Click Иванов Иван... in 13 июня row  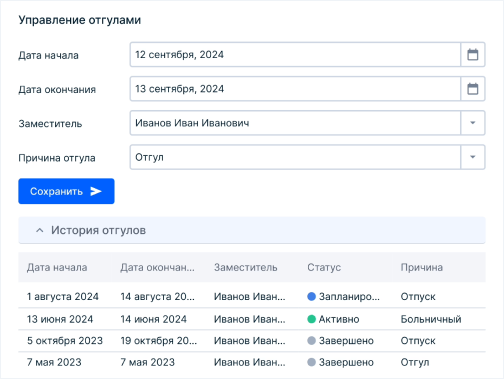(x=250, y=319)
